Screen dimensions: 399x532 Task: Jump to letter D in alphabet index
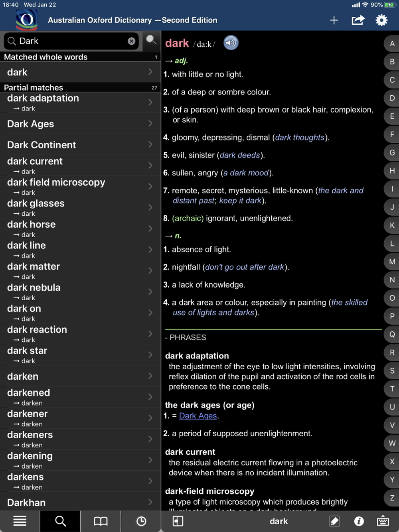pyautogui.click(x=392, y=98)
